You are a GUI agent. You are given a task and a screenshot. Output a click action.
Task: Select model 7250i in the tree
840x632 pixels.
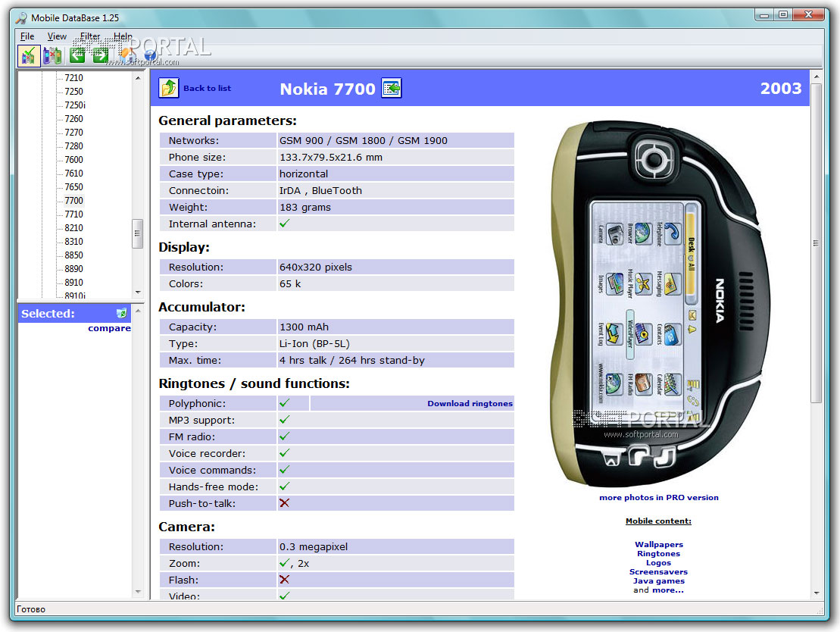coord(75,105)
